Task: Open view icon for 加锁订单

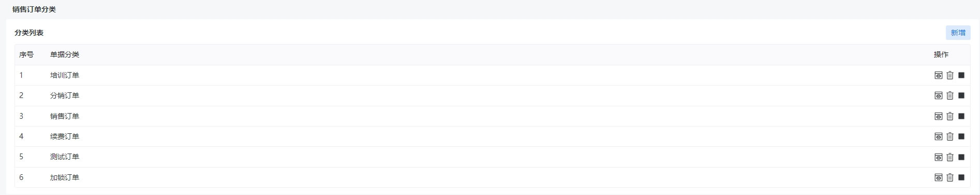Action: (x=938, y=177)
